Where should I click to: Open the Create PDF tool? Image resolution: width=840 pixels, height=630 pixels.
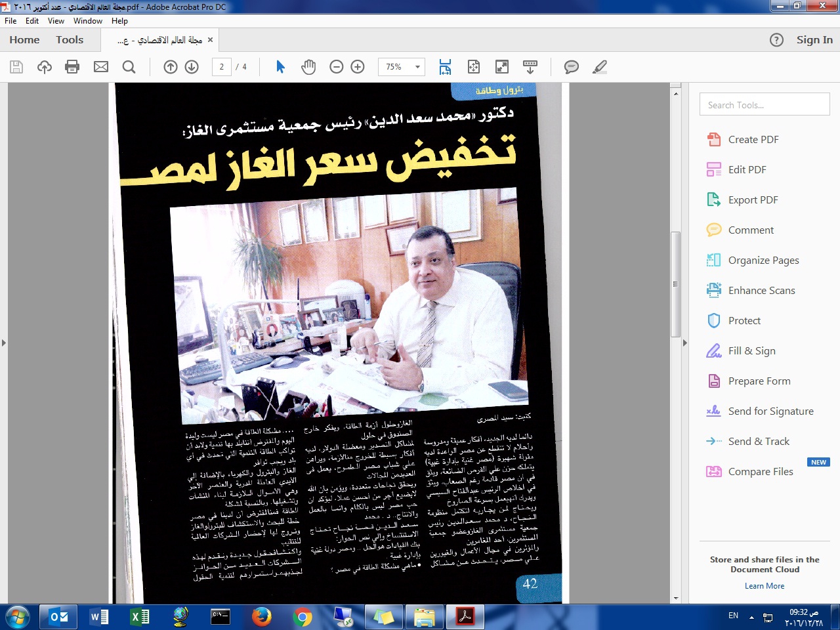[x=753, y=139]
